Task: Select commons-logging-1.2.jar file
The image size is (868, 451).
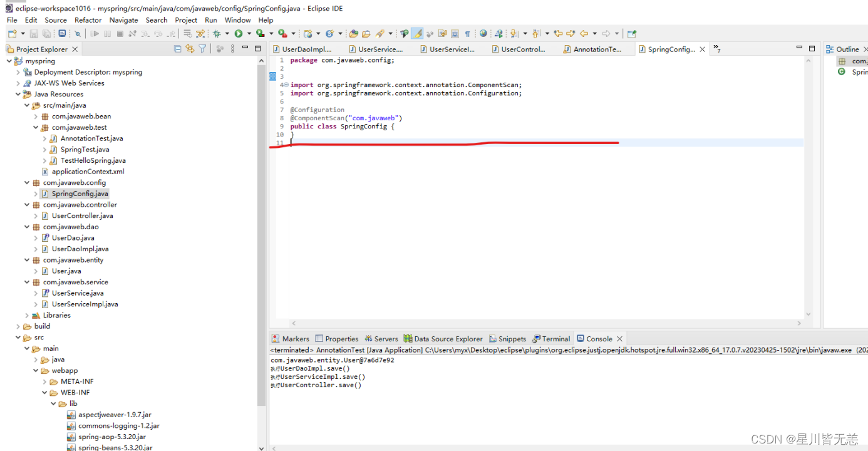Action: (x=118, y=426)
